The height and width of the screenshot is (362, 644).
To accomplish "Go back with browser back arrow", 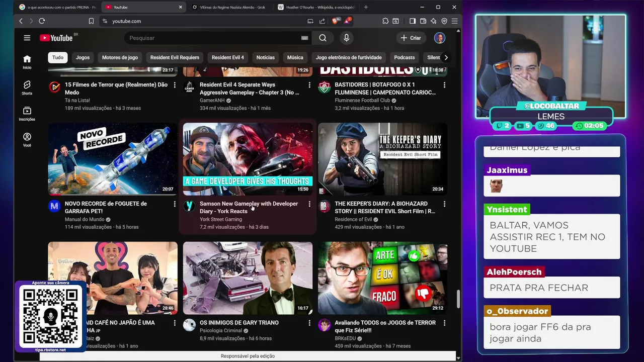I will coord(21,21).
